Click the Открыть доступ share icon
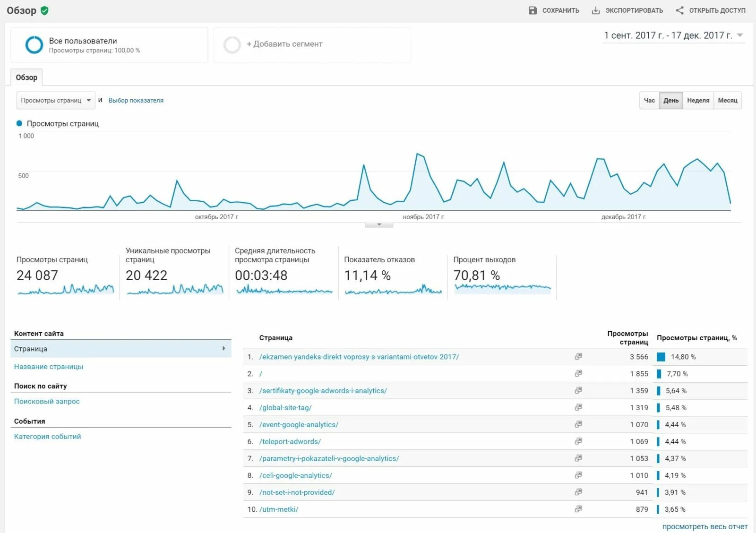 coord(679,10)
